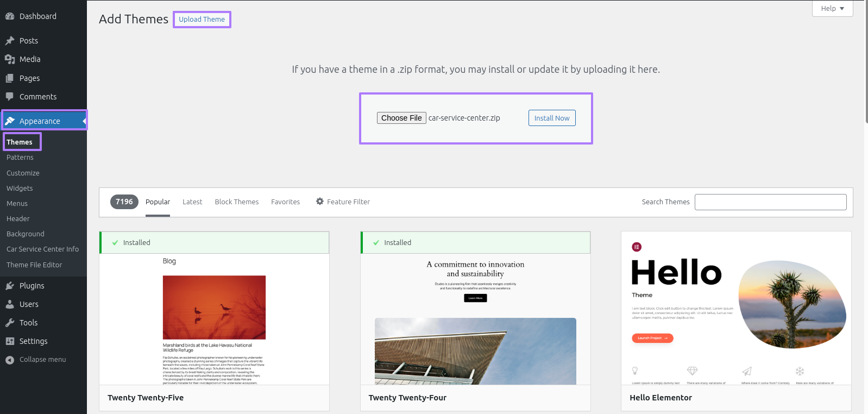Image resolution: width=868 pixels, height=414 pixels.
Task: Switch to Popular themes tab
Action: click(158, 202)
